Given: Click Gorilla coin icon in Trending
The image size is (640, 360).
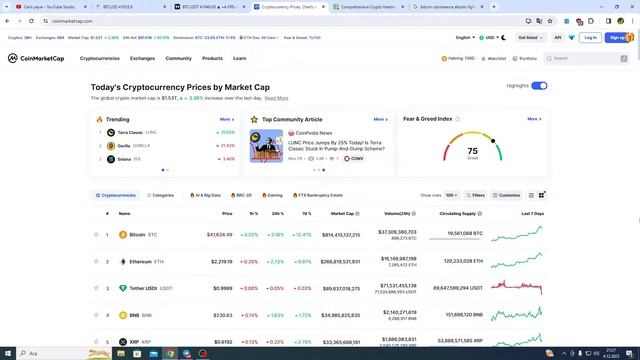Looking at the screenshot, I should [x=111, y=146].
